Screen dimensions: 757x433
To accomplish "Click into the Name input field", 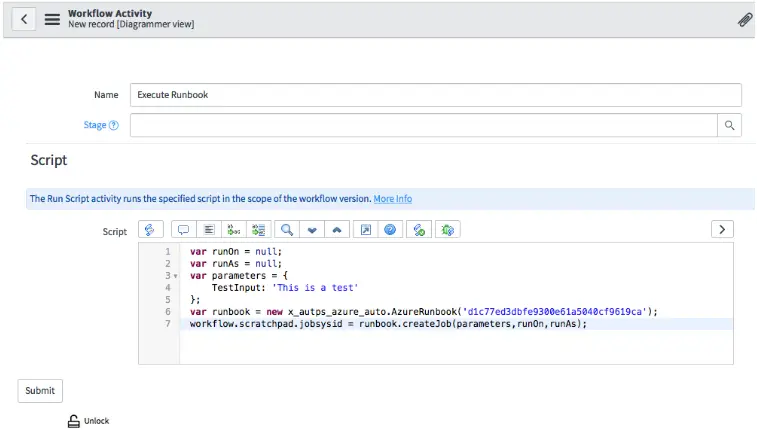I will click(x=436, y=95).
